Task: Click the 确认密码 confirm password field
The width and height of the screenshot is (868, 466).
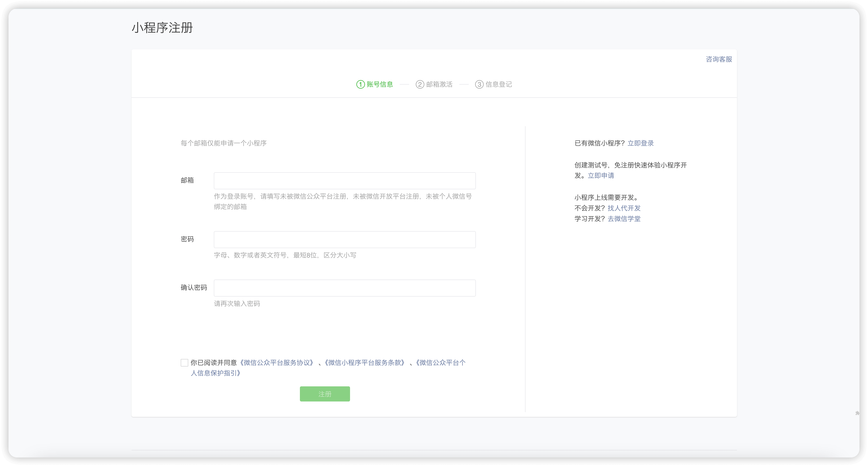Action: (344, 288)
